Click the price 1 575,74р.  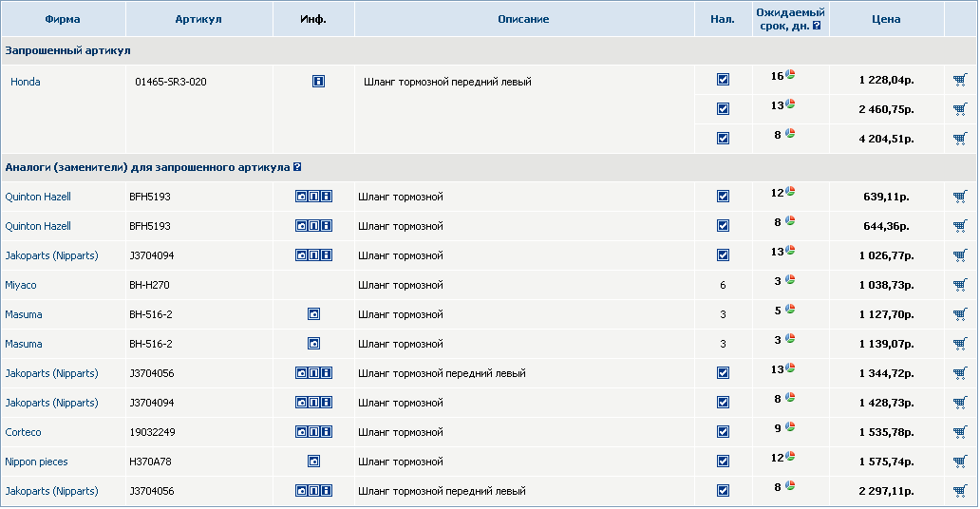pos(886,462)
